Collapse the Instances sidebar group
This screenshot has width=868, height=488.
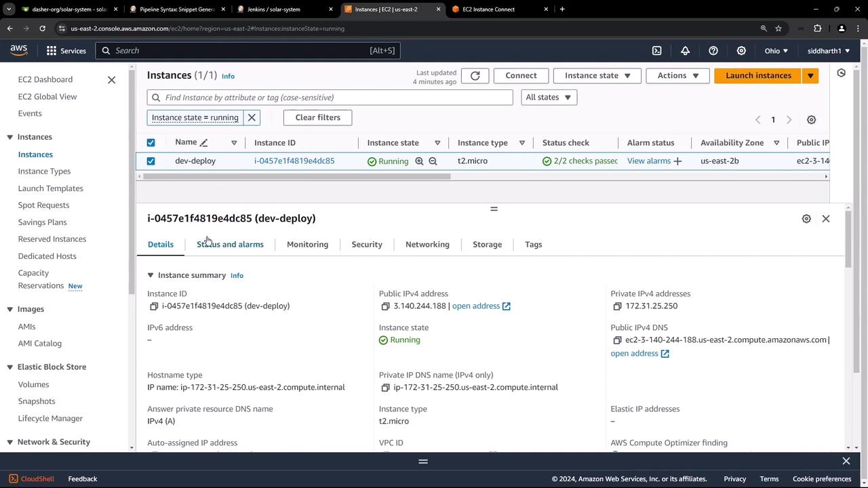tap(9, 137)
